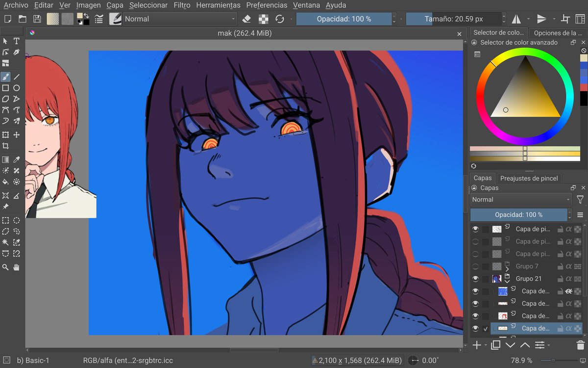The height and width of the screenshot is (368, 588).
Task: Select the Freehand Brush tool
Action: [5, 77]
